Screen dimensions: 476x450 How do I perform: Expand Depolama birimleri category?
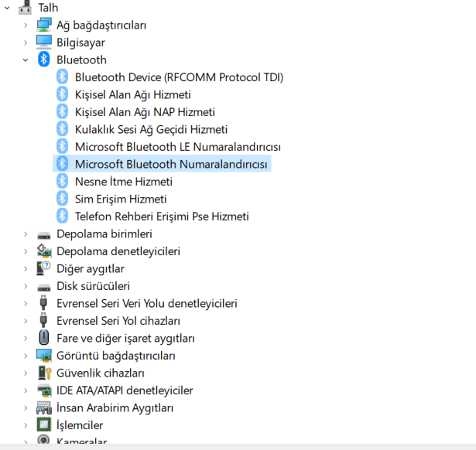26,234
